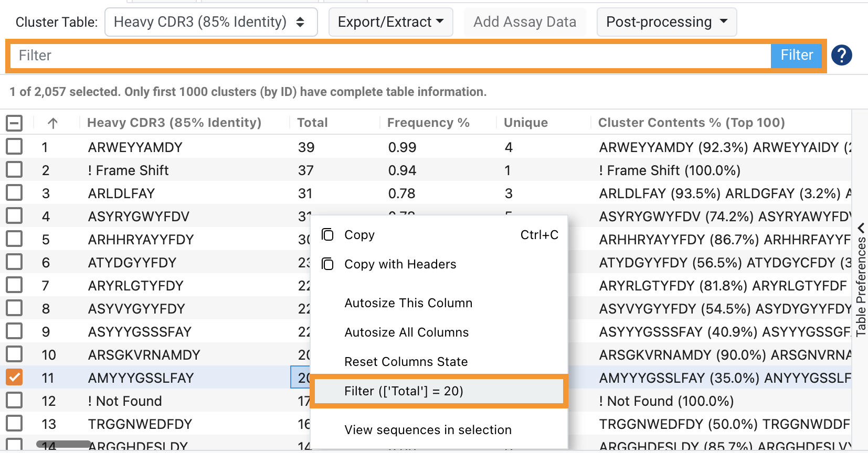
Task: Select the checkbox for Frame Shift row 2
Action: [x=14, y=170]
